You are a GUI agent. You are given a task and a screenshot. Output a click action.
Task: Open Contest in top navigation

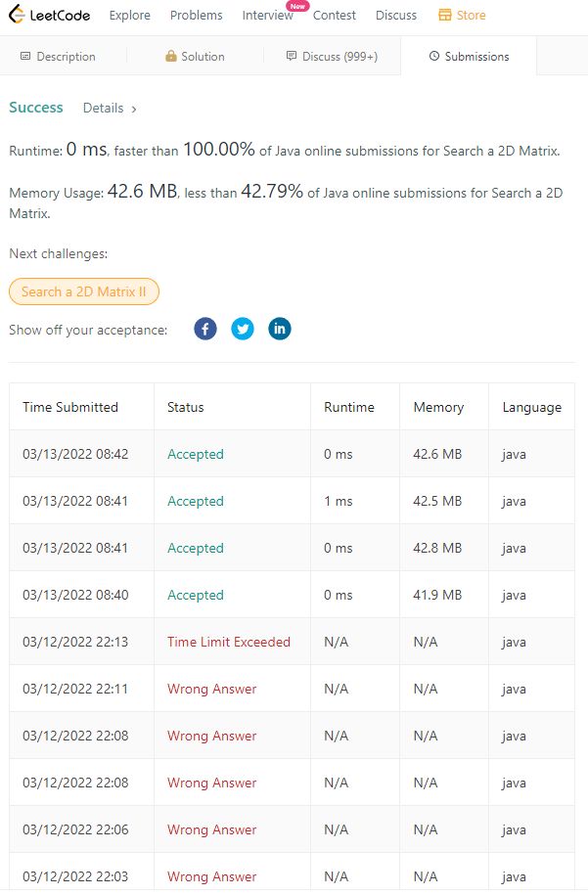click(334, 16)
